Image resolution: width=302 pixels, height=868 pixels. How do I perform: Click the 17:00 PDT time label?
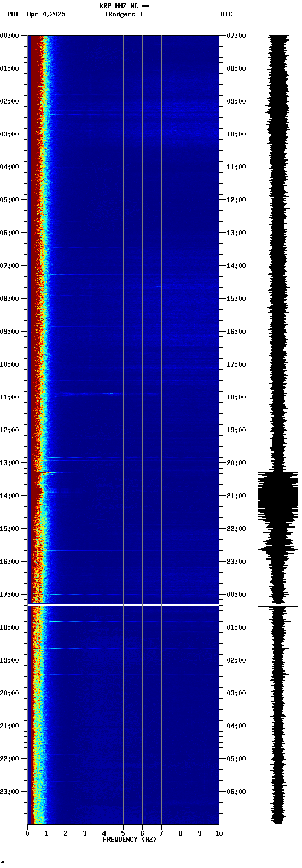coord(10,595)
